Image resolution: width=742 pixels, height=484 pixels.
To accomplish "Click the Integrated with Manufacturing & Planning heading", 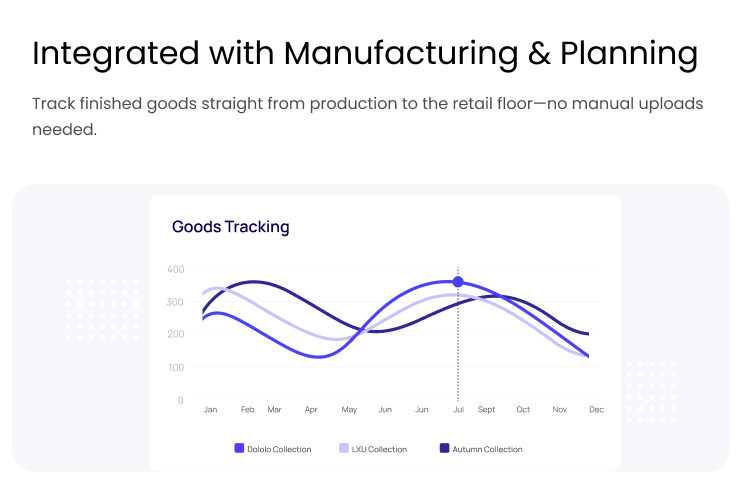I will [364, 53].
